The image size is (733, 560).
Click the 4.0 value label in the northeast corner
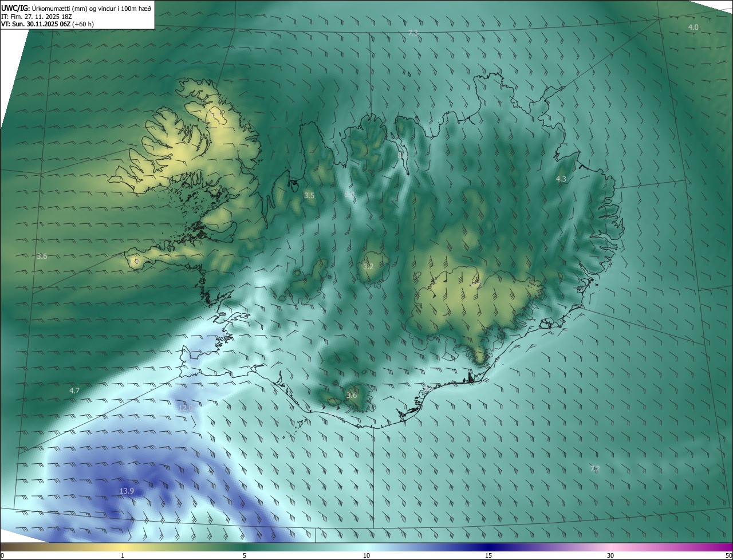pyautogui.click(x=693, y=27)
